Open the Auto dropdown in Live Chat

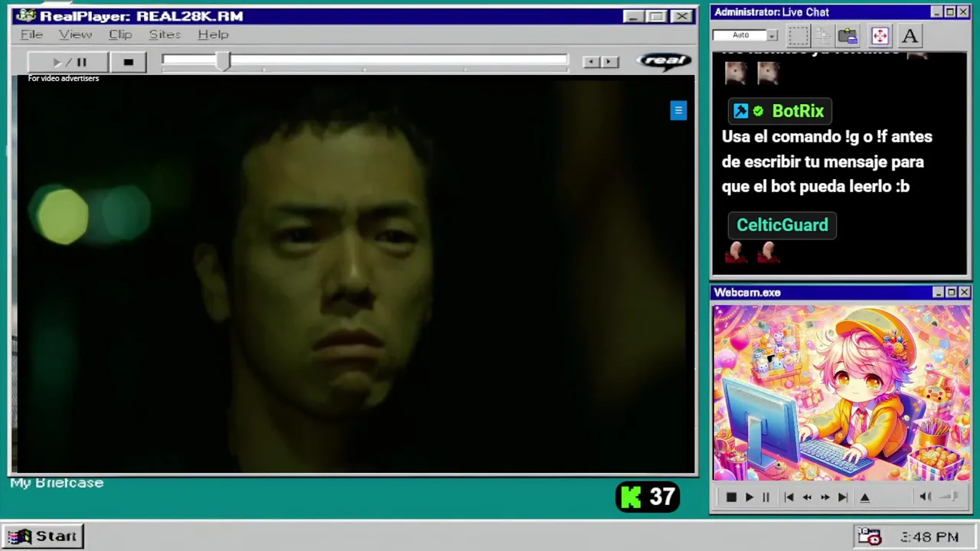(x=745, y=35)
